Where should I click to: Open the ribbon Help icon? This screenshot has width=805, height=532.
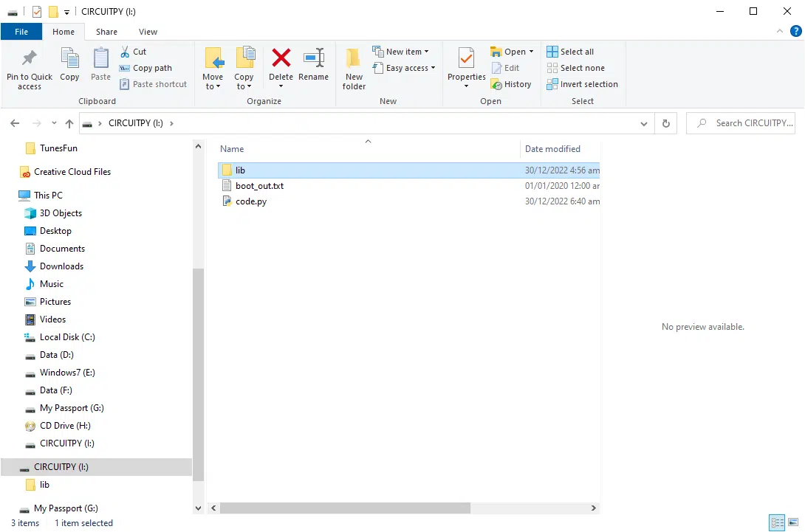tap(795, 31)
